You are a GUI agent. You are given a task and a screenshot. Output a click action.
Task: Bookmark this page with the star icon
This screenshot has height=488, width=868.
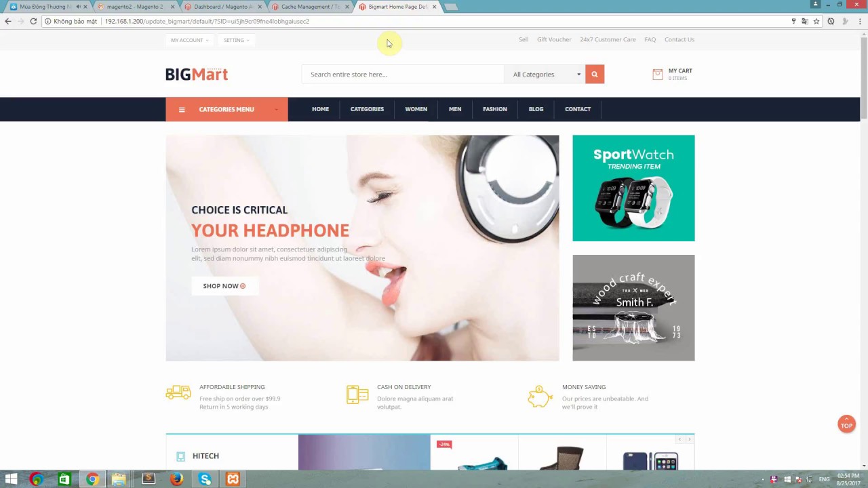click(816, 21)
